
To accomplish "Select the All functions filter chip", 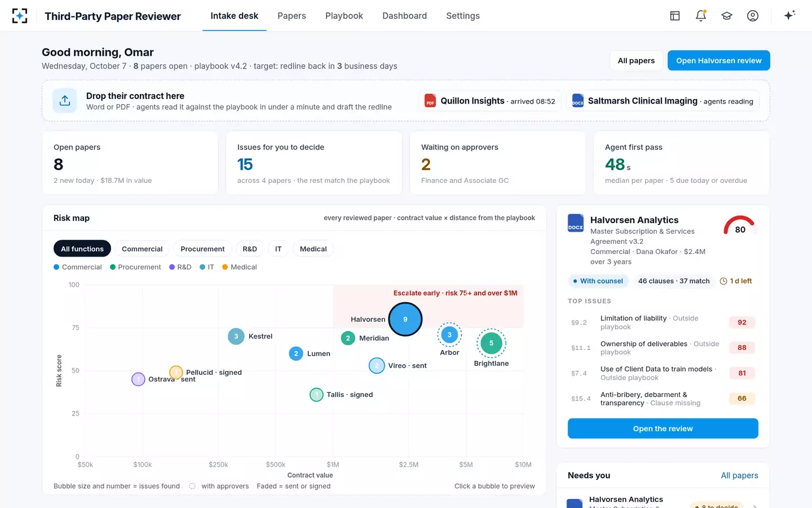I will point(82,249).
